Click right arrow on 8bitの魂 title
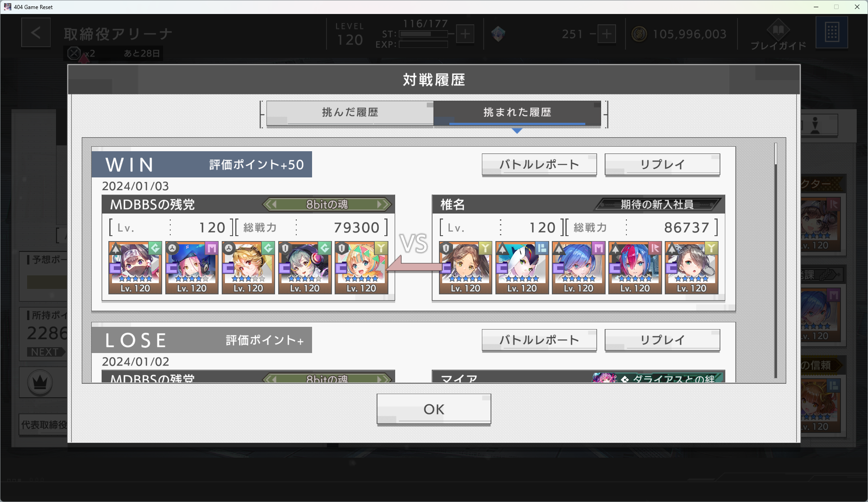This screenshot has width=868, height=502. [x=383, y=205]
